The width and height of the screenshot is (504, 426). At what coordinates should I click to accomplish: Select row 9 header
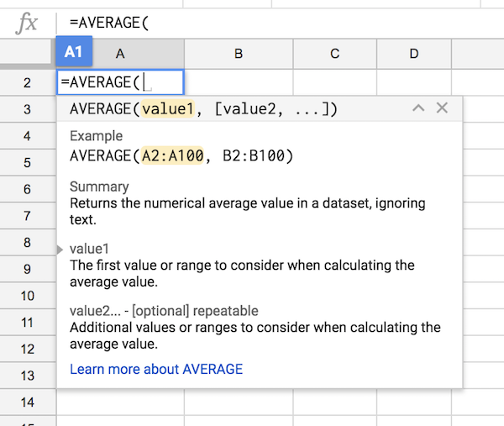point(28,269)
